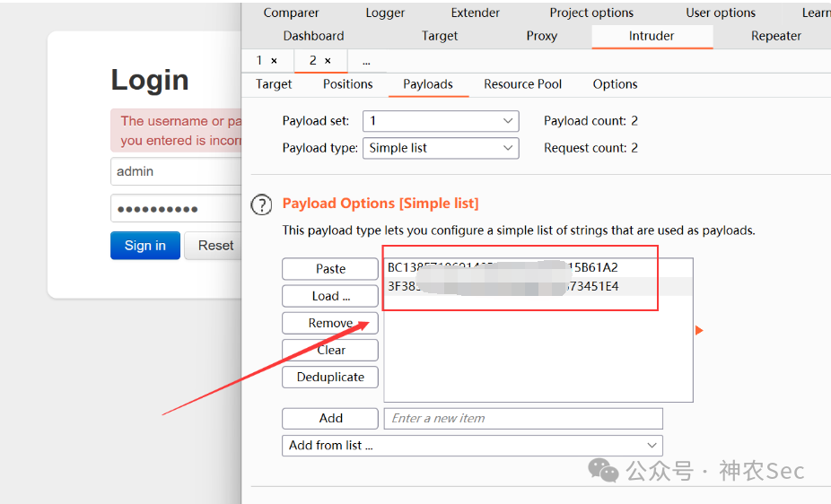Switch to the Repeater tab
831x504 pixels.
pyautogui.click(x=776, y=36)
